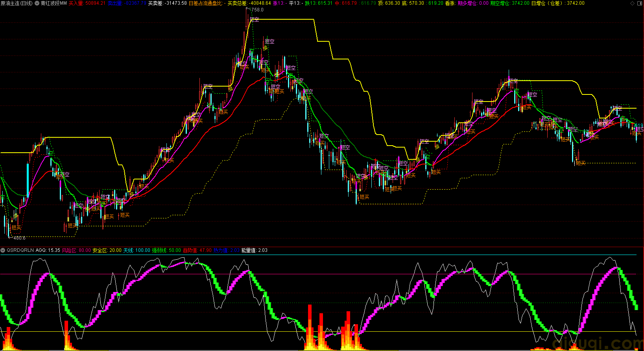Select the 原油主连(日线) chart title

pos(17,3)
